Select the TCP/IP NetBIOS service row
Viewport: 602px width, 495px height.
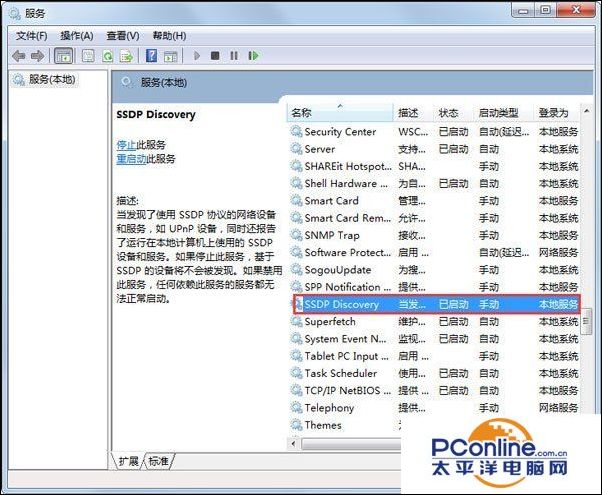pyautogui.click(x=434, y=391)
